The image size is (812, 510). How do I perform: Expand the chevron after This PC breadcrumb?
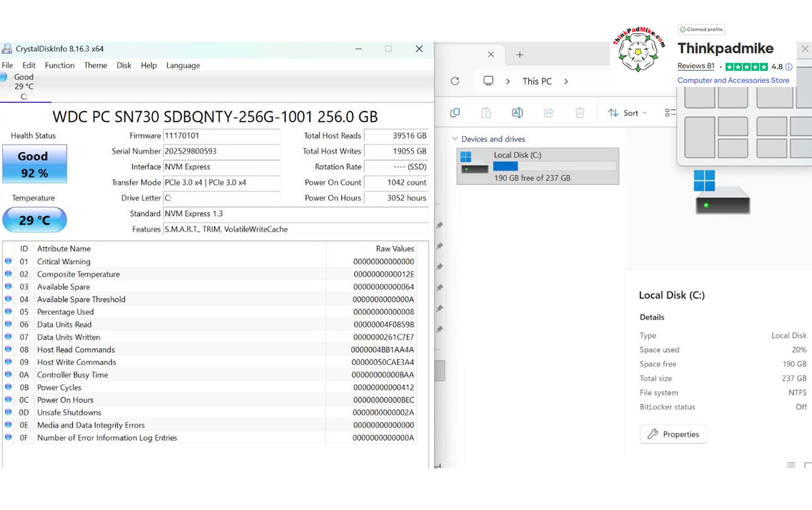click(566, 81)
